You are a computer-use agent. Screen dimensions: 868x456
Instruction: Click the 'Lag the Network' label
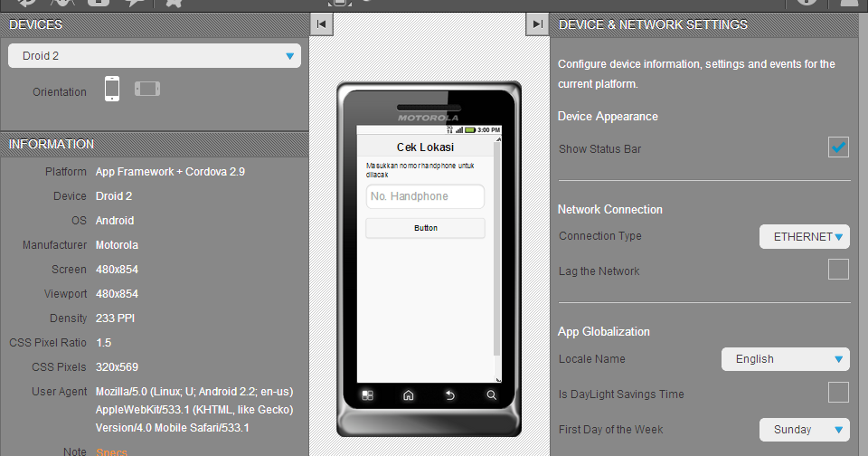click(599, 271)
